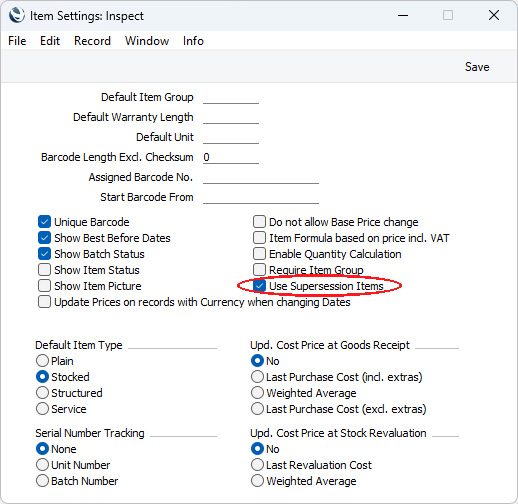Select Plain as Default Item Type
This screenshot has height=504, width=518.
42,361
